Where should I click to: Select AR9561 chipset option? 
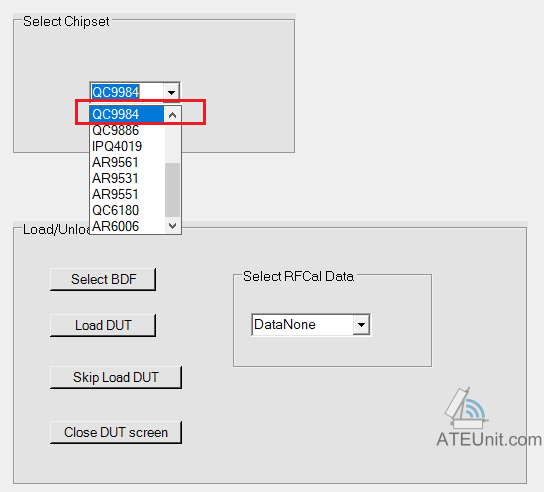[127, 162]
